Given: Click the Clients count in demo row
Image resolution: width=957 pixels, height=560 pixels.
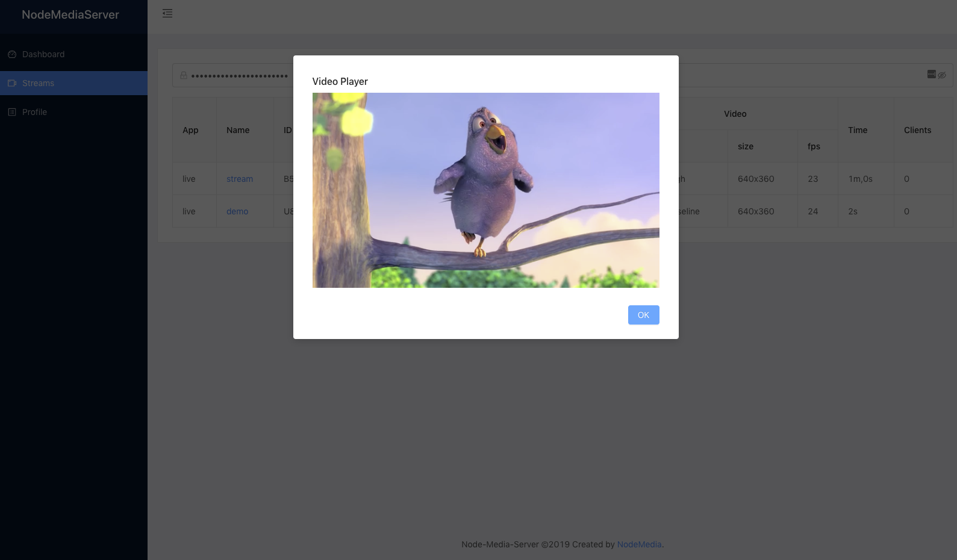Looking at the screenshot, I should 906,211.
